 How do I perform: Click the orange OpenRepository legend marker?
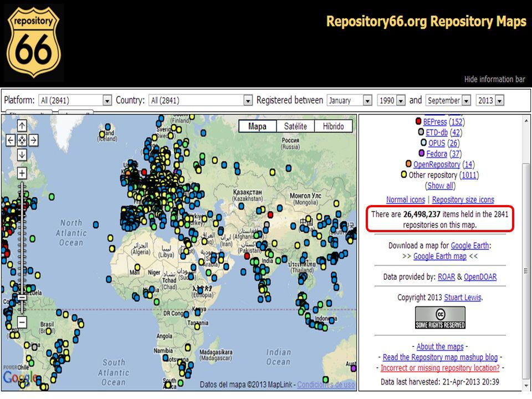[x=408, y=164]
